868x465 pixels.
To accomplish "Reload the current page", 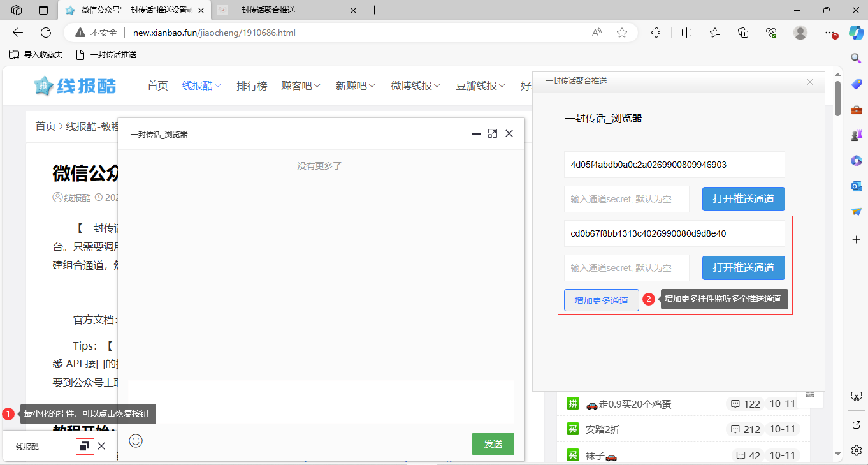I will point(46,33).
